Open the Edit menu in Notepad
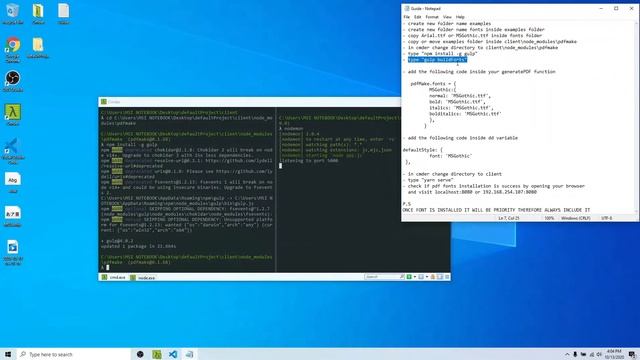The image size is (640, 360). coord(418,17)
